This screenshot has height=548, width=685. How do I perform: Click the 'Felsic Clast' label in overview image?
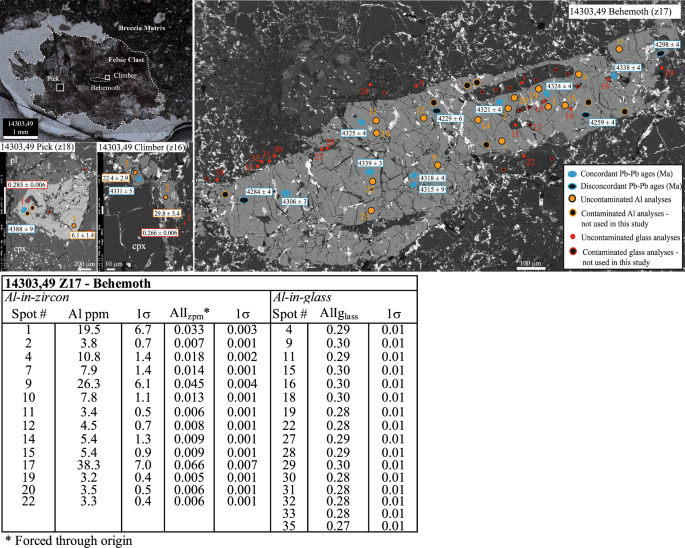click(126, 59)
